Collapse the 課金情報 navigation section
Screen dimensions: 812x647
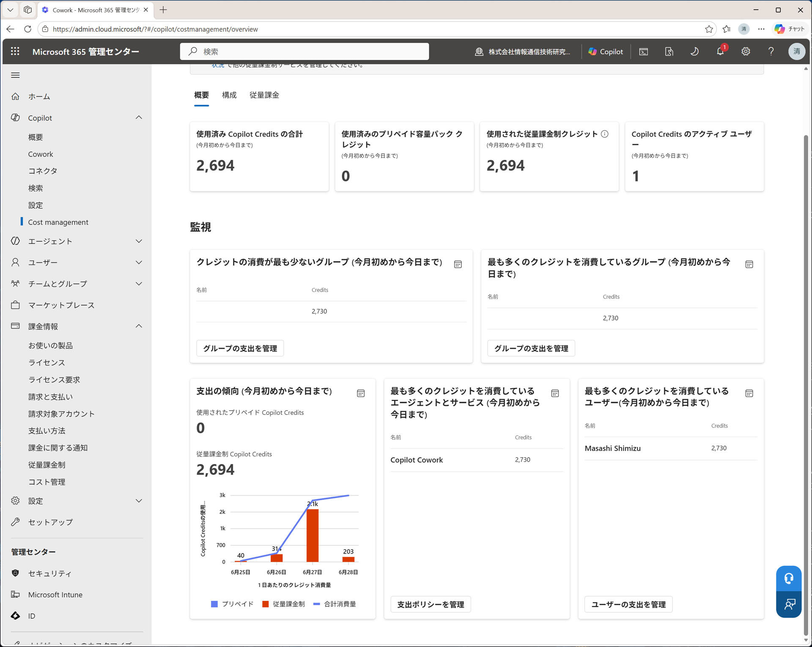[x=139, y=326]
